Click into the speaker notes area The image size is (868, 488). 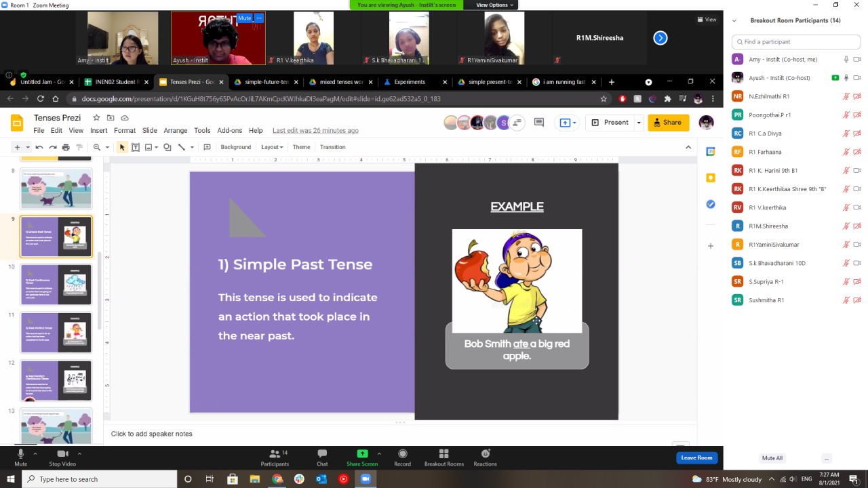[400, 434]
